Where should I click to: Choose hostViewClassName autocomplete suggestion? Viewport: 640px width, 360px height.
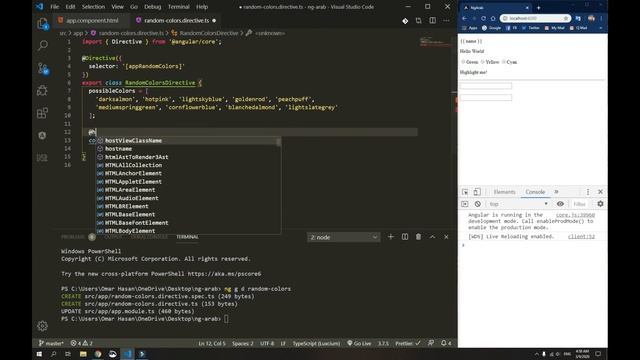tap(188, 140)
